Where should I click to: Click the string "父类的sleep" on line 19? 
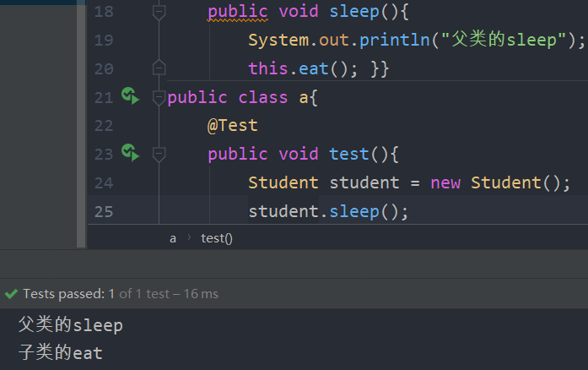point(504,40)
